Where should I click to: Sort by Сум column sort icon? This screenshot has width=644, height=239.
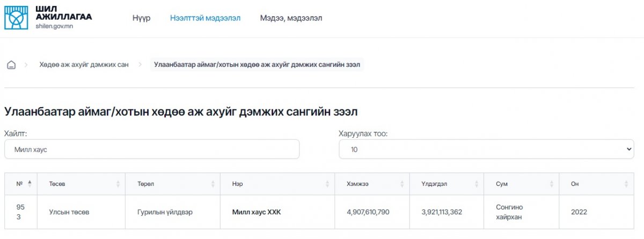coord(551,184)
